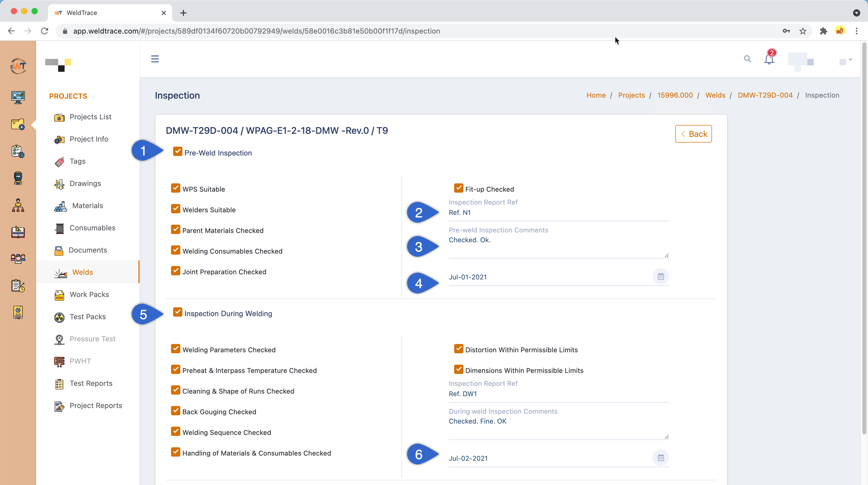Click the dashboard monitor icon in left rail
Viewport: 868px width, 485px height.
pyautogui.click(x=18, y=97)
